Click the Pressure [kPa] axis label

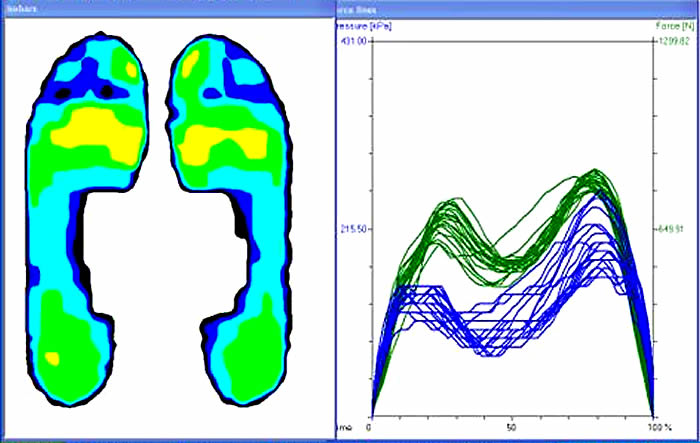[361, 26]
